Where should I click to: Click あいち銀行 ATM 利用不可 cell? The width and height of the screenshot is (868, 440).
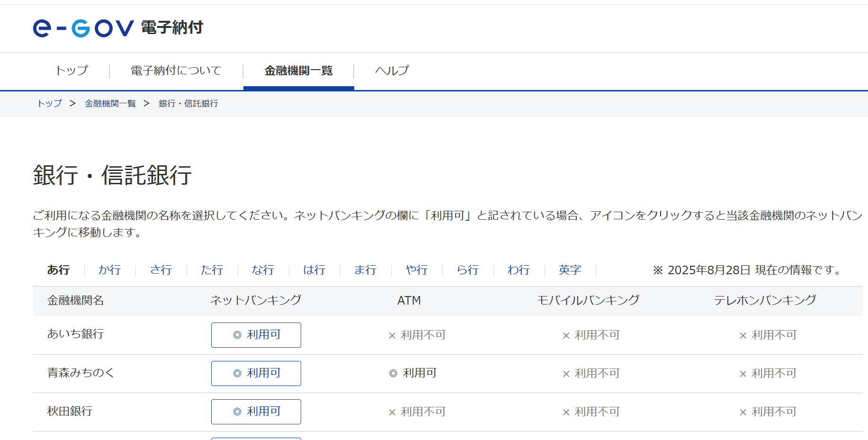click(x=417, y=335)
